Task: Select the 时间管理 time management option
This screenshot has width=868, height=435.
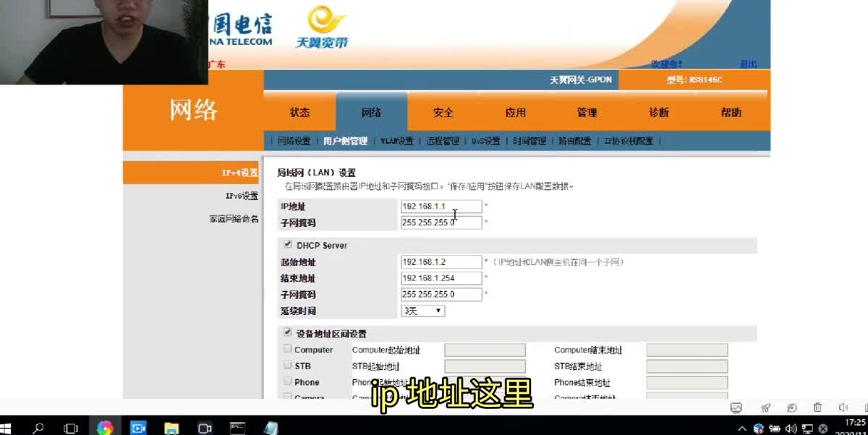Action: pos(529,141)
